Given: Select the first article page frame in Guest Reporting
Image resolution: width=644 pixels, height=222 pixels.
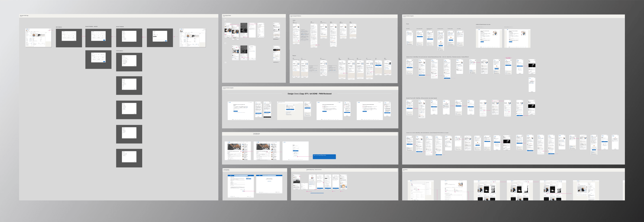Looking at the screenshot, I should 238,151.
